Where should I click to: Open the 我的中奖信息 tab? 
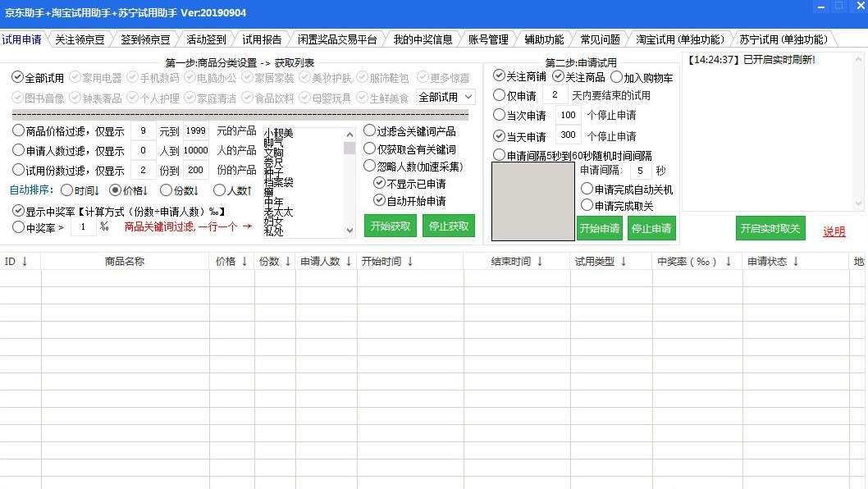click(423, 39)
